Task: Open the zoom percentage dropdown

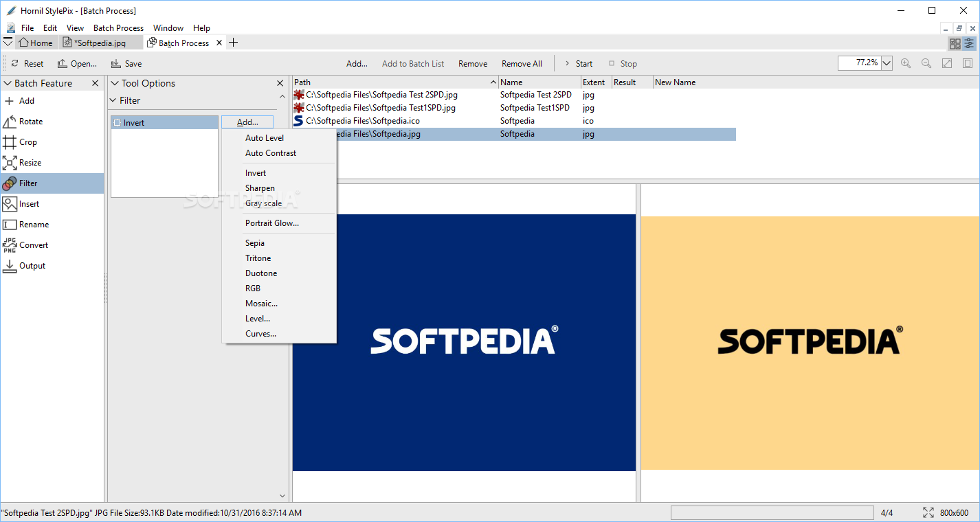Action: pyautogui.click(x=887, y=63)
